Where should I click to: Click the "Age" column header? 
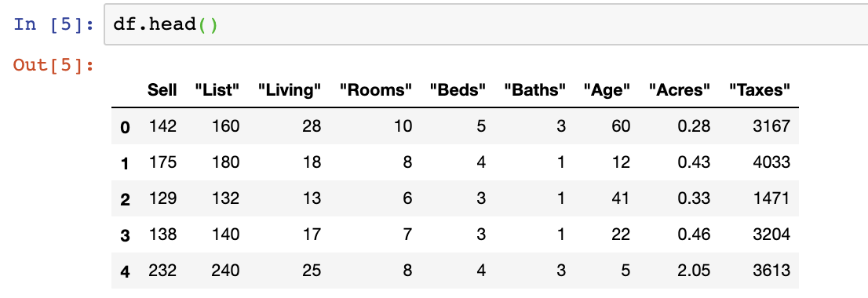607,89
